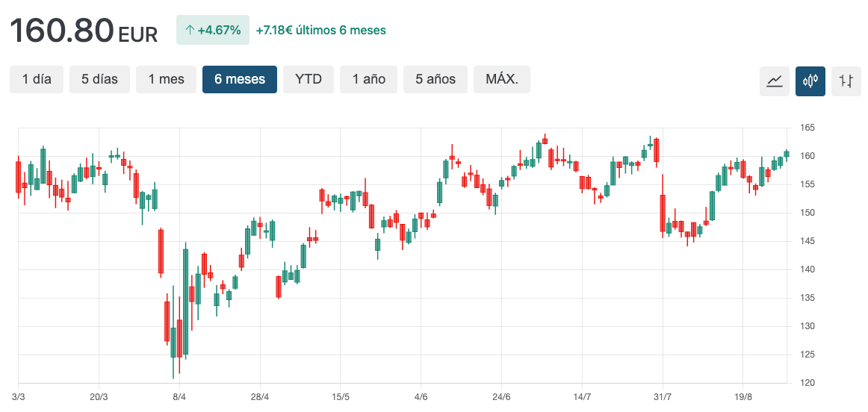Click the +7.18€ últimos 6 meses text
868x412 pixels.
tap(320, 31)
